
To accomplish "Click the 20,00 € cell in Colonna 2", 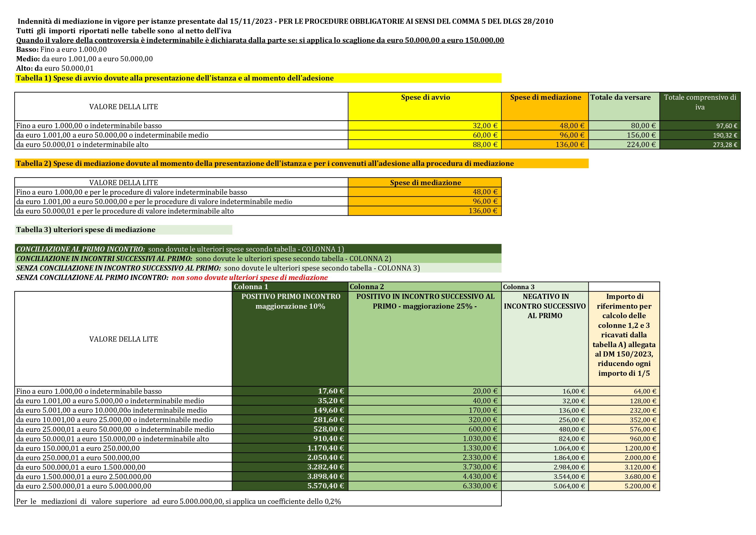I will pos(425,391).
